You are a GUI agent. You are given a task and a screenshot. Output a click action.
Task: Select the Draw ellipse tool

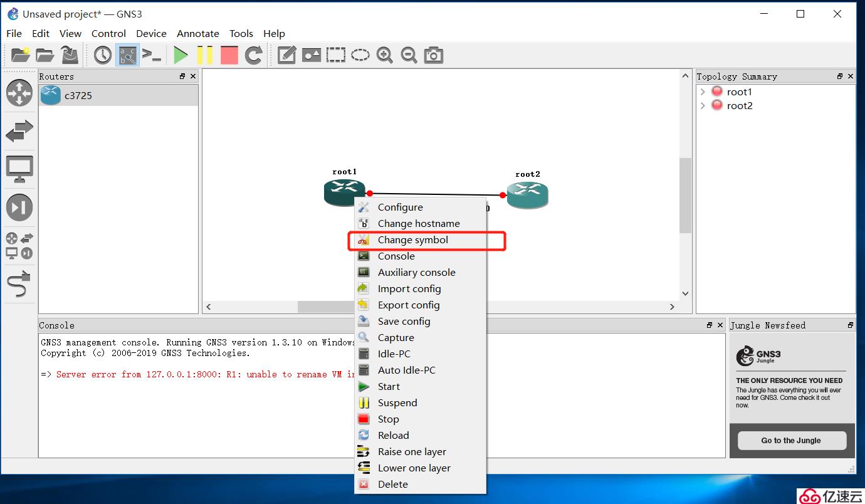click(x=360, y=55)
